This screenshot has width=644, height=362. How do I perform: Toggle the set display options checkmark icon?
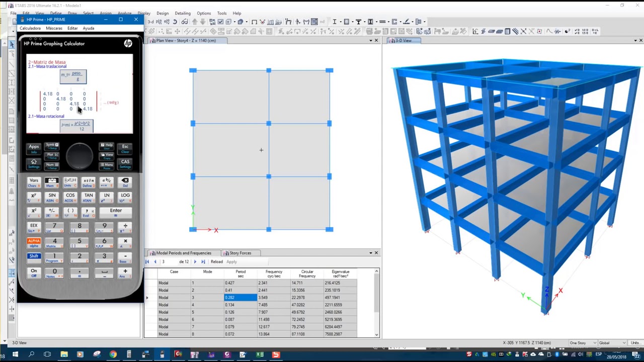tap(220, 22)
